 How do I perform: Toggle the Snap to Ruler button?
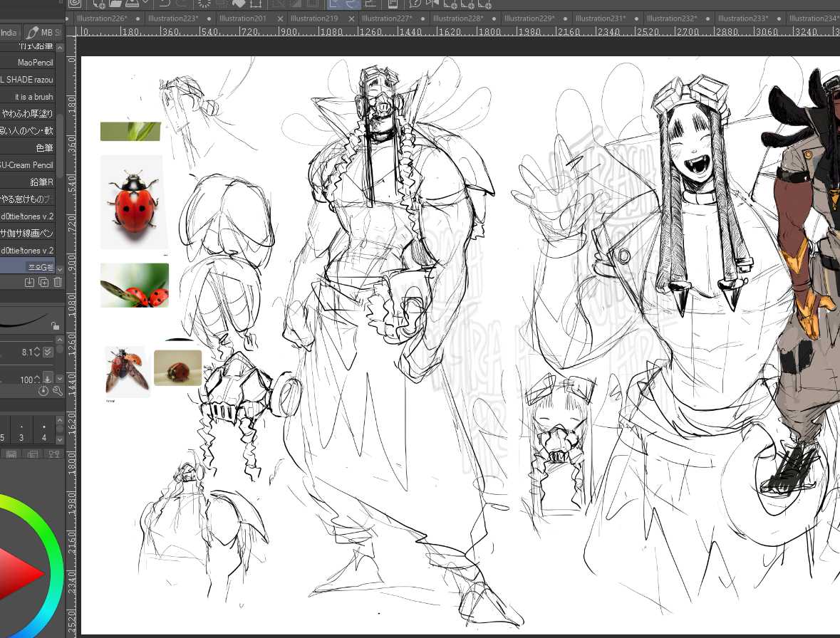pos(333,4)
